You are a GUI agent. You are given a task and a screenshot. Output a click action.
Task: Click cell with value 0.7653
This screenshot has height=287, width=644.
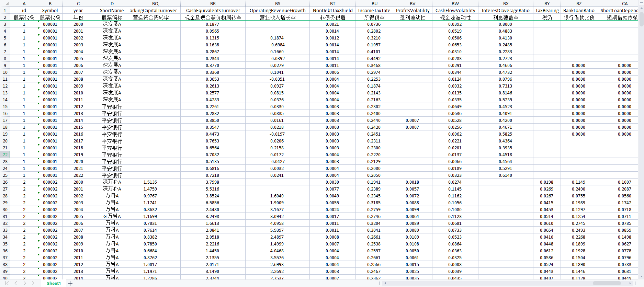pos(213,141)
